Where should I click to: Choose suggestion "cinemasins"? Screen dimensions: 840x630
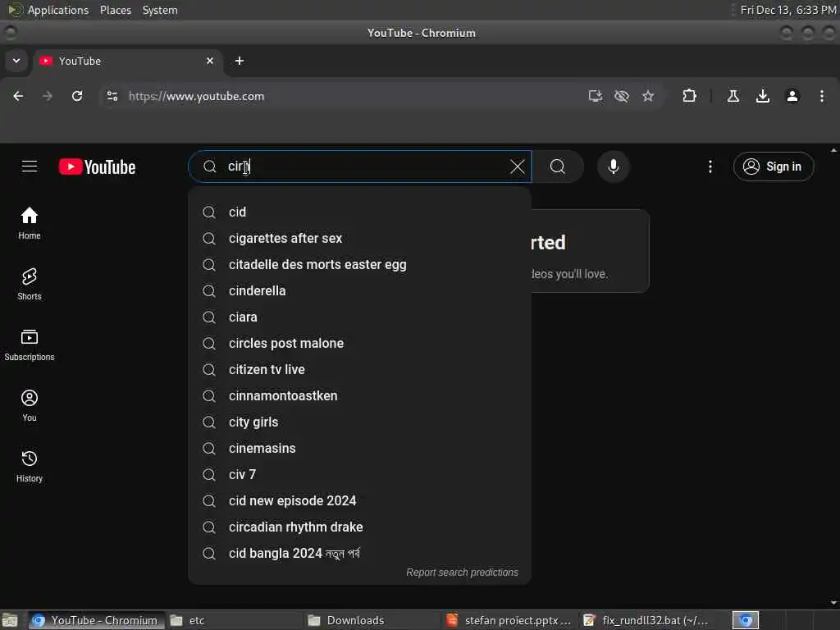pos(359,448)
